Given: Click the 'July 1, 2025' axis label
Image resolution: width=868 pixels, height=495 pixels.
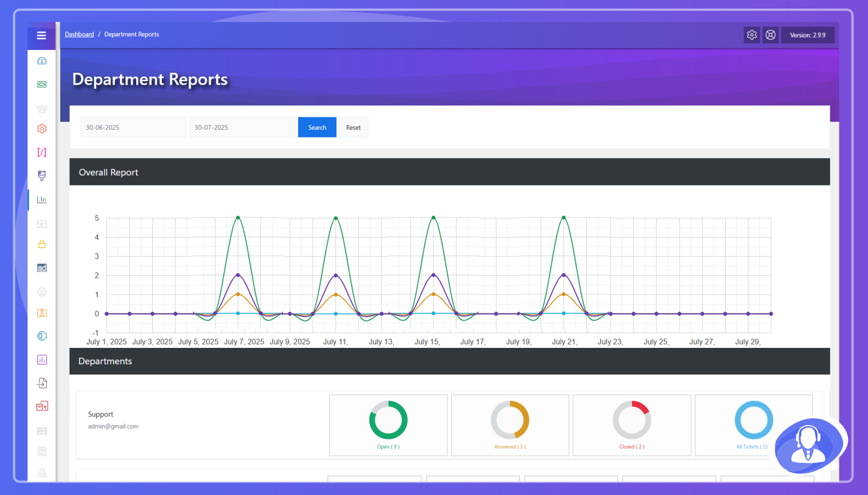Looking at the screenshot, I should pyautogui.click(x=107, y=342).
